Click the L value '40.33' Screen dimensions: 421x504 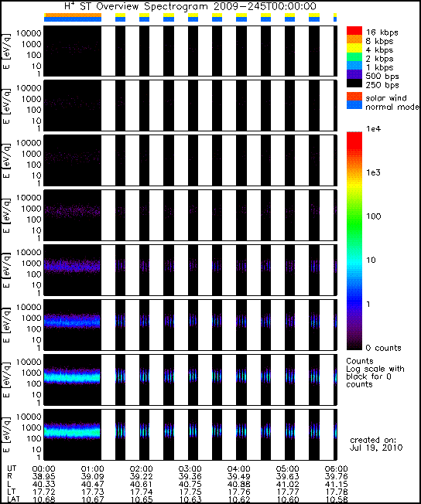coord(44,484)
